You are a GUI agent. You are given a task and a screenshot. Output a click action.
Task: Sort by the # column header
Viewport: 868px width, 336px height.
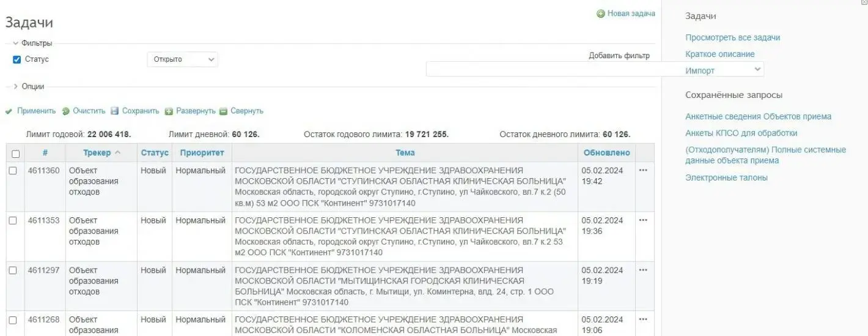45,152
